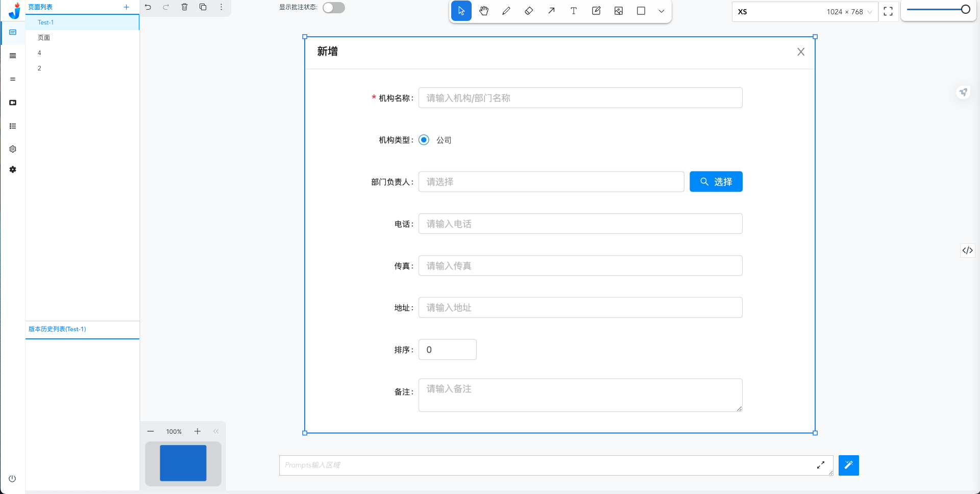The height and width of the screenshot is (494, 980).
Task: Select the Text tool
Action: pos(574,11)
